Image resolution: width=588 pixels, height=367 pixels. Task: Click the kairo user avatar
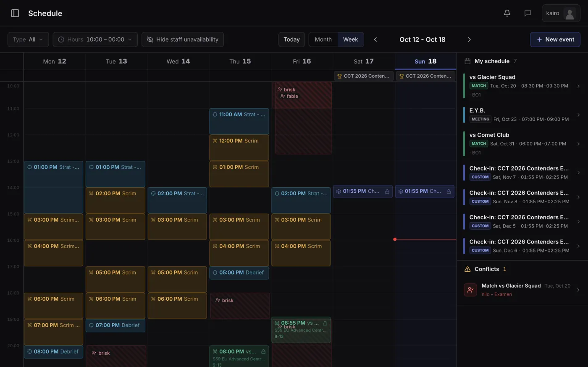[570, 13]
